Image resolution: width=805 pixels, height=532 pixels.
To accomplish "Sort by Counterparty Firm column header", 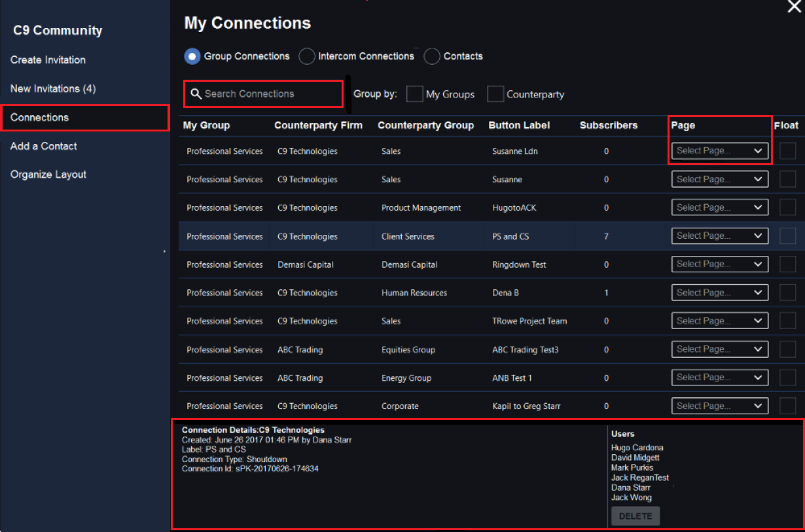I will [x=318, y=126].
